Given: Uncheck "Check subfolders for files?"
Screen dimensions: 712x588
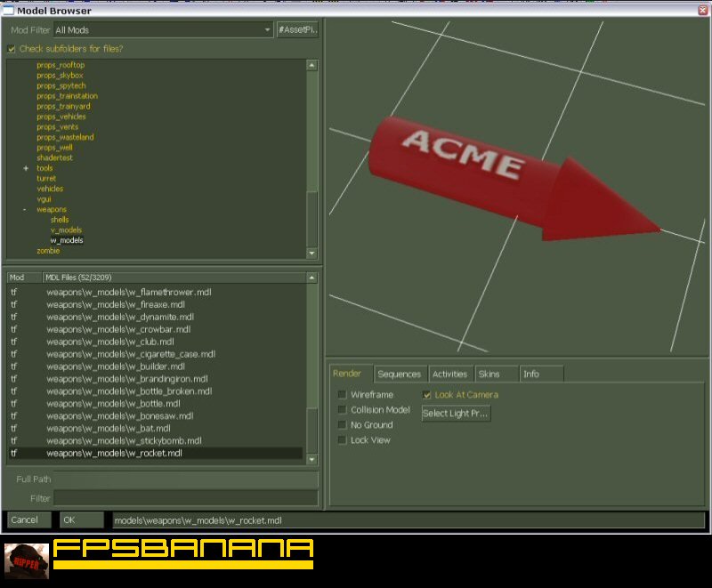Looking at the screenshot, I should click(11, 50).
